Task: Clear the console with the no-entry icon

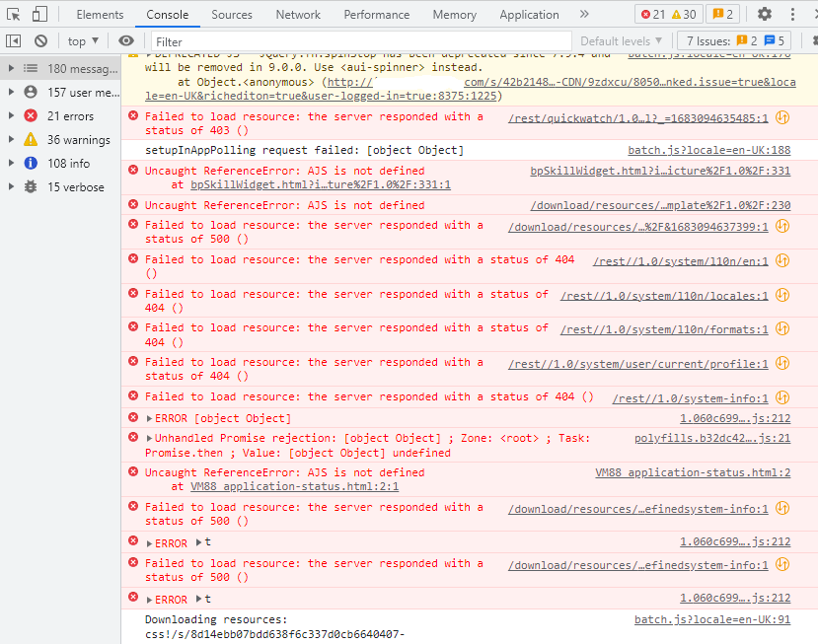Action: [39, 40]
